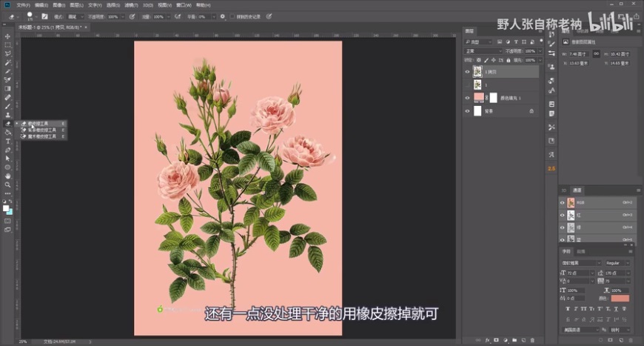
Task: Open the 滤镜(T) menu
Action: pos(132,5)
